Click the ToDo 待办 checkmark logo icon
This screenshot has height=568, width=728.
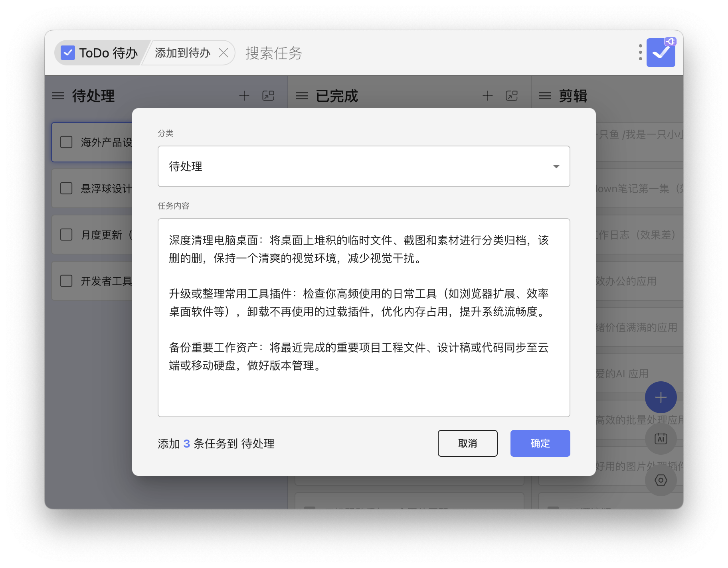pyautogui.click(x=68, y=53)
